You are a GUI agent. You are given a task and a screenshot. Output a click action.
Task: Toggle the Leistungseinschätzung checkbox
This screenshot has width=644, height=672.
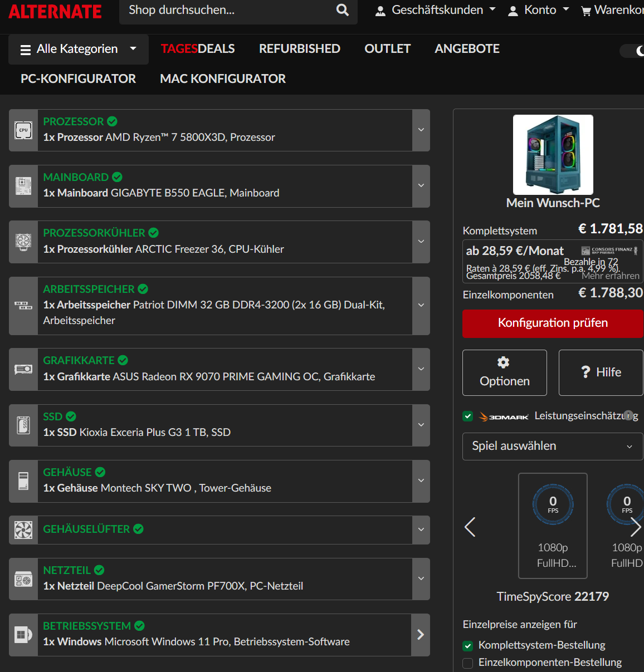[x=468, y=416]
